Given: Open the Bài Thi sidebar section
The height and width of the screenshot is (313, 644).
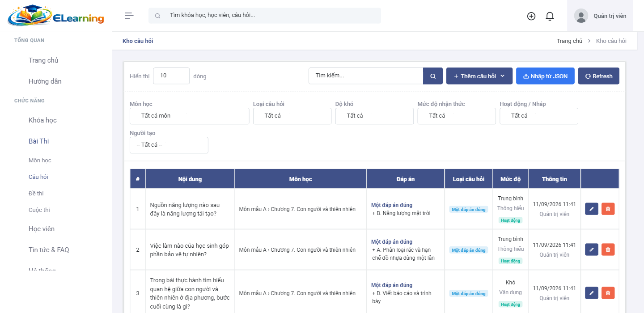Looking at the screenshot, I should tap(39, 141).
